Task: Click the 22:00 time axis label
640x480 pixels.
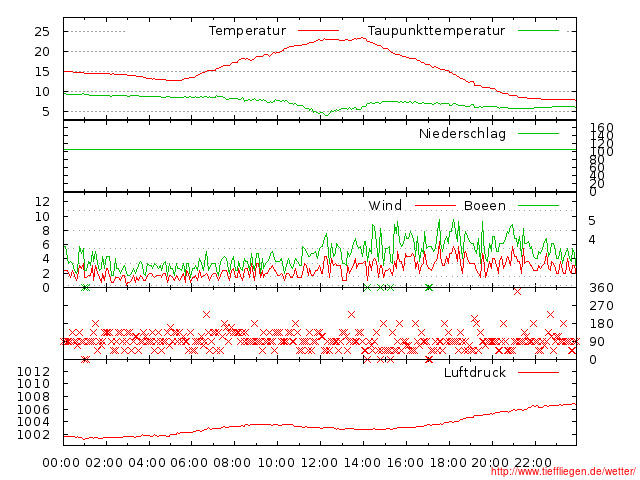Action: pyautogui.click(x=533, y=463)
